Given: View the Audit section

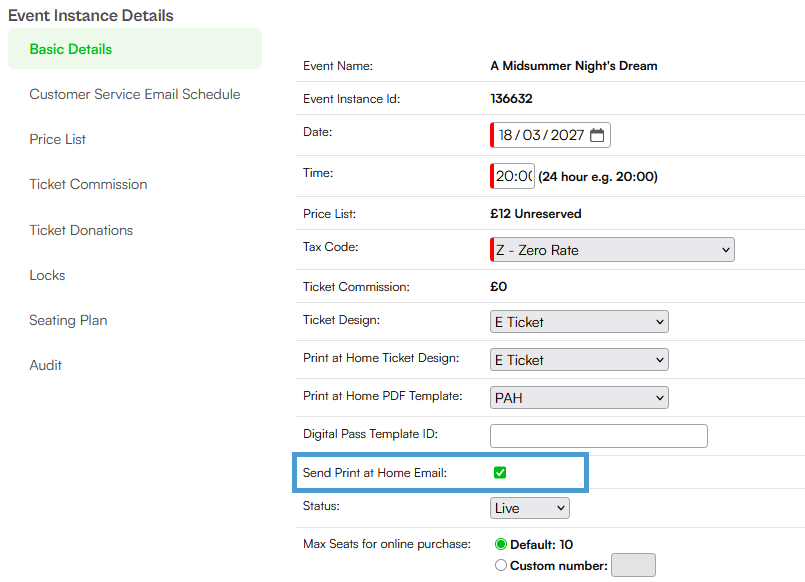Looking at the screenshot, I should pyautogui.click(x=46, y=365).
